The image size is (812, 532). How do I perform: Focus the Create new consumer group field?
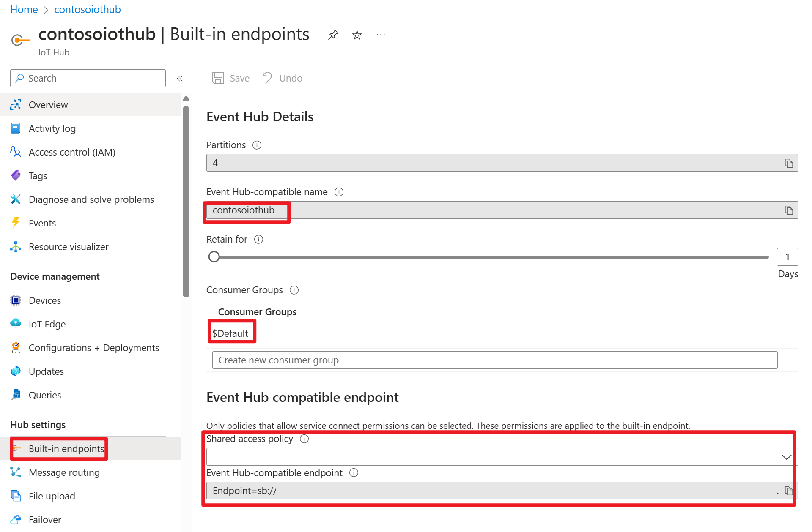click(495, 360)
